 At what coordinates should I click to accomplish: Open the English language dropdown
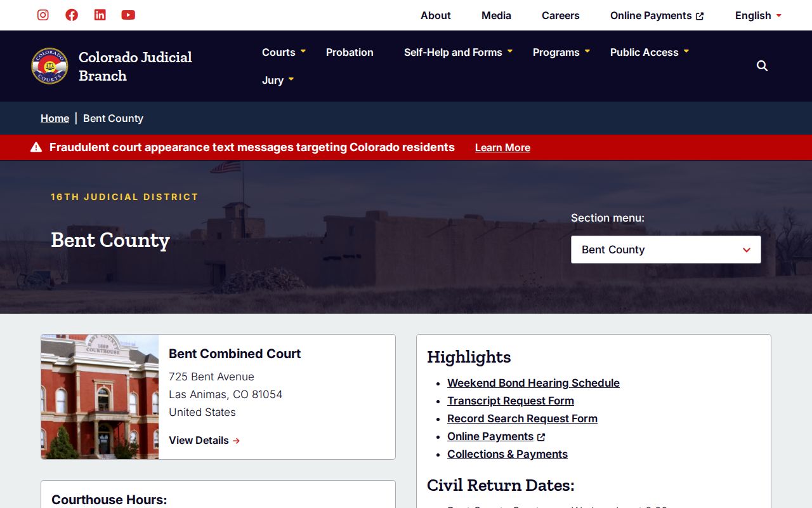[x=758, y=15]
